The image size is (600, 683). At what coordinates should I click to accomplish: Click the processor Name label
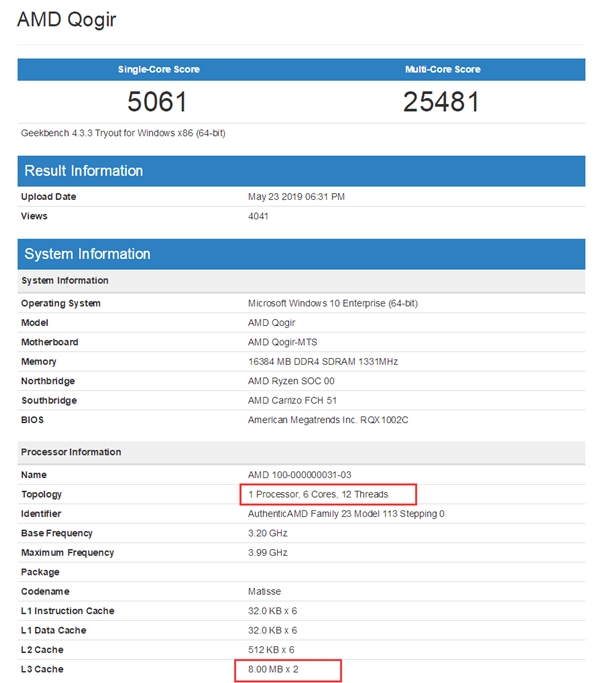34,475
